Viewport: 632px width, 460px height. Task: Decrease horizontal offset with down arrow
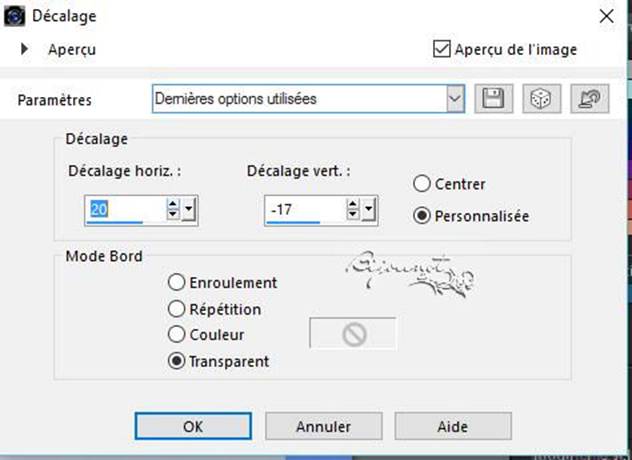[173, 214]
